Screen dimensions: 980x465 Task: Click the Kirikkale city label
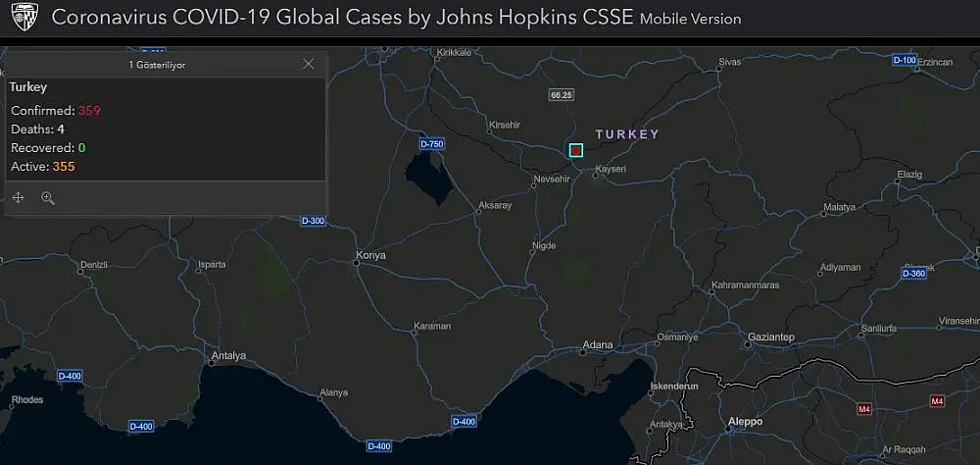pos(455,53)
